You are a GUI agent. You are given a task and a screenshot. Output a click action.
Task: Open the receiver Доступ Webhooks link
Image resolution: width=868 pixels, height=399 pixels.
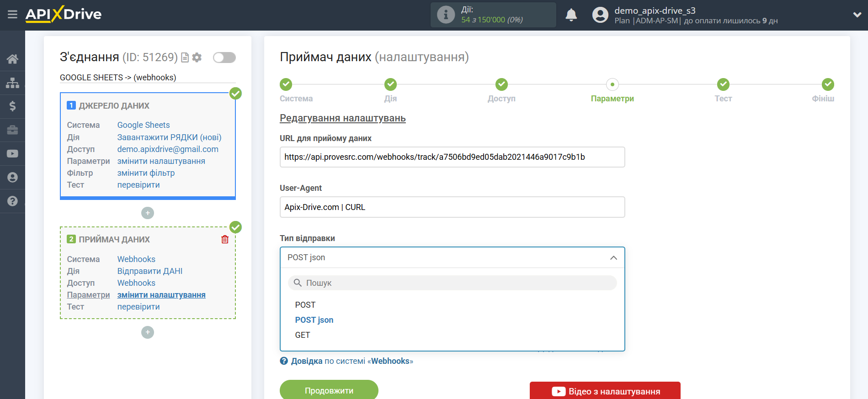point(136,283)
